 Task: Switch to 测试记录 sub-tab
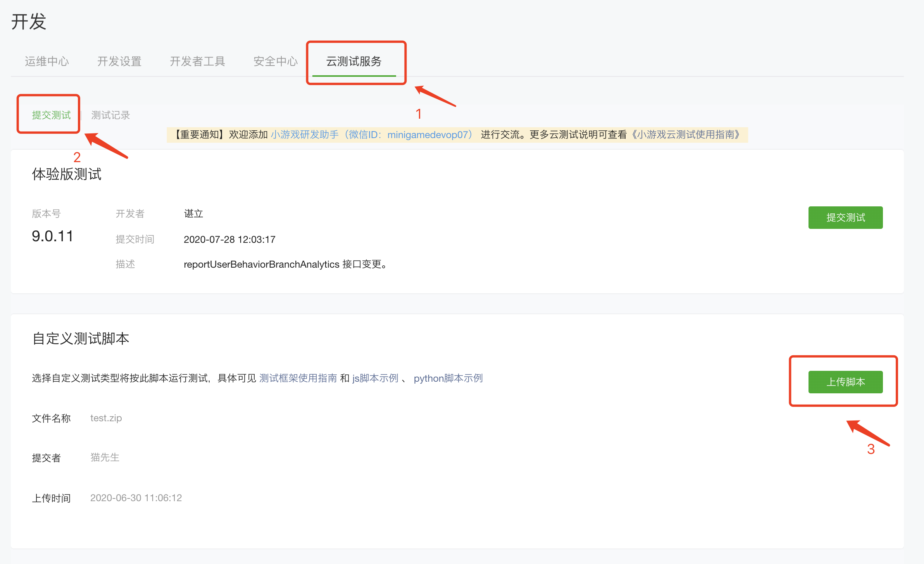pyautogui.click(x=110, y=115)
